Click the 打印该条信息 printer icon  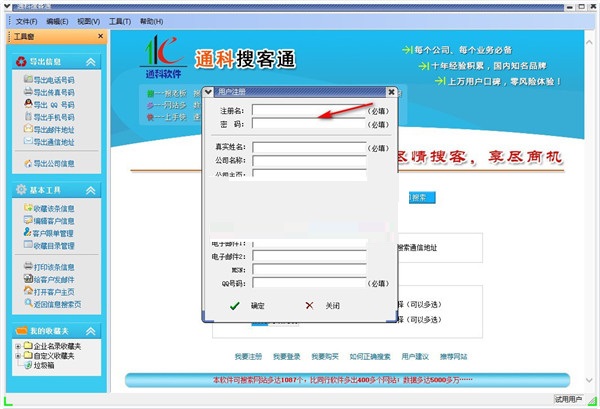coord(28,266)
